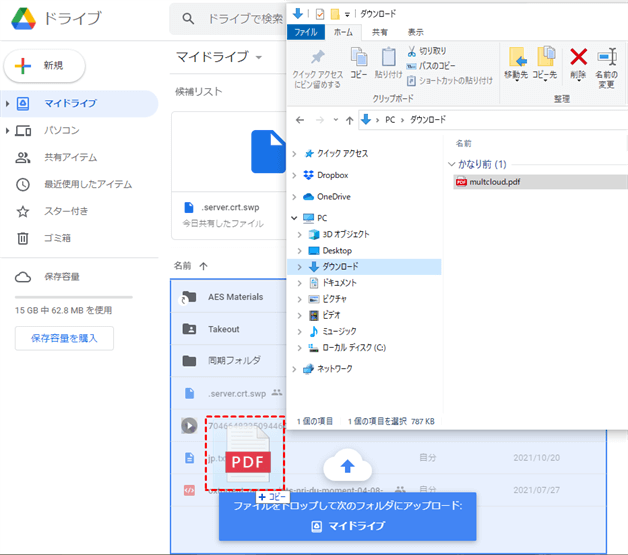Click the Move to (移動先) icon
The width and height of the screenshot is (628, 555).
pyautogui.click(x=517, y=58)
